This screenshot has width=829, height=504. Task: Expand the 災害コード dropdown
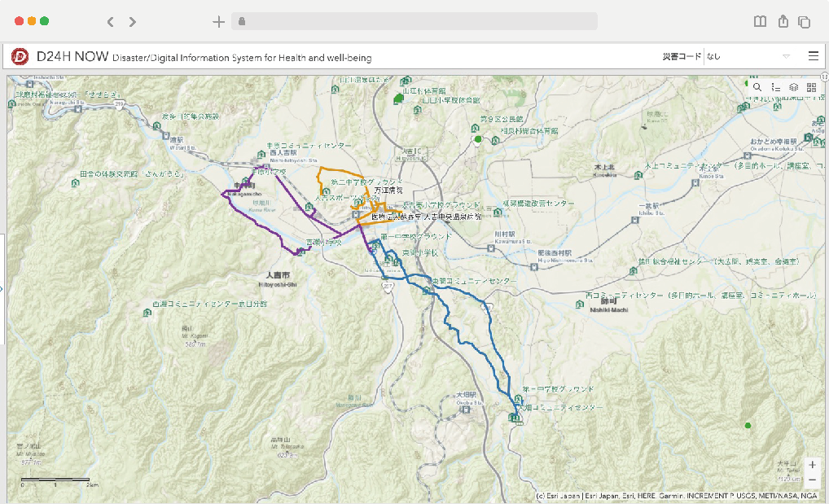(786, 57)
